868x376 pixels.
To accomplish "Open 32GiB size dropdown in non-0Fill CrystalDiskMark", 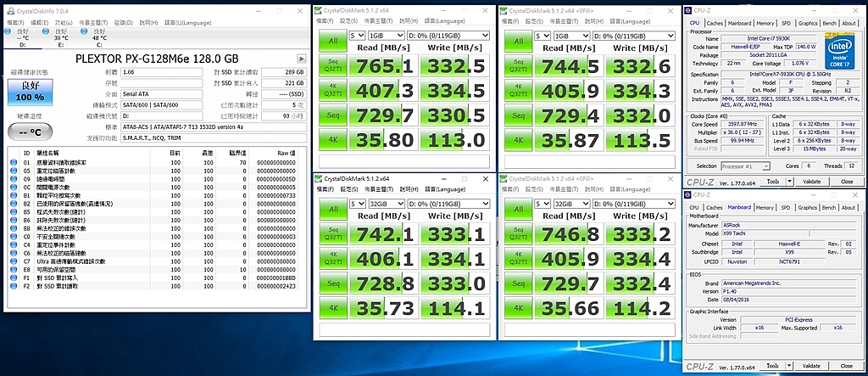I will click(x=386, y=204).
